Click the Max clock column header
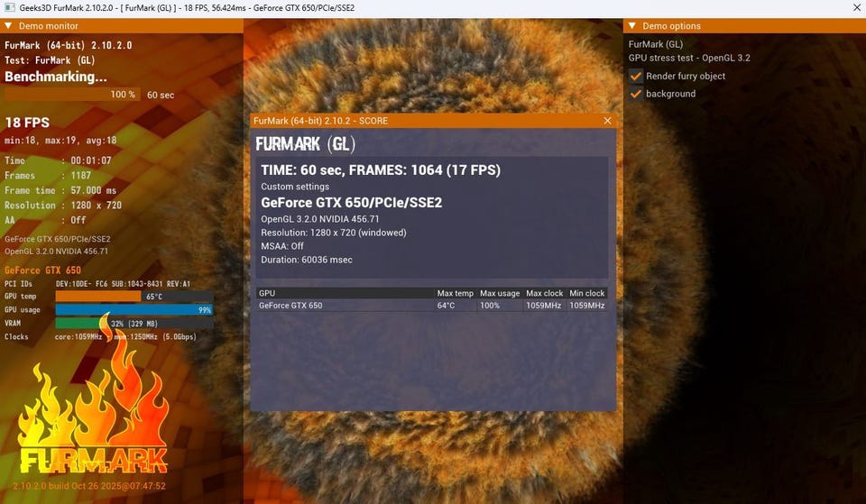The width and height of the screenshot is (866, 504). point(545,293)
